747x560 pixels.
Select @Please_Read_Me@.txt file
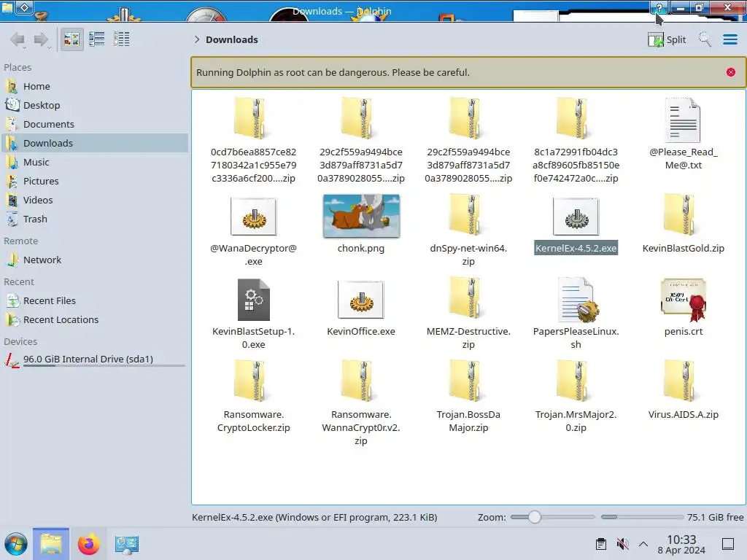pos(683,134)
